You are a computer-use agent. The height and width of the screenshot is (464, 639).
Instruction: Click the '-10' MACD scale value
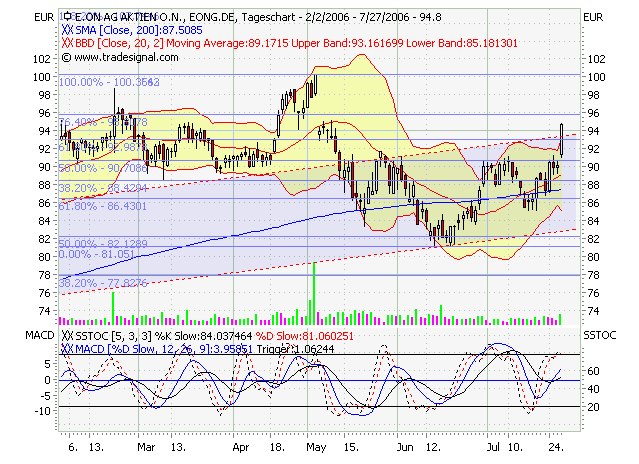43,411
